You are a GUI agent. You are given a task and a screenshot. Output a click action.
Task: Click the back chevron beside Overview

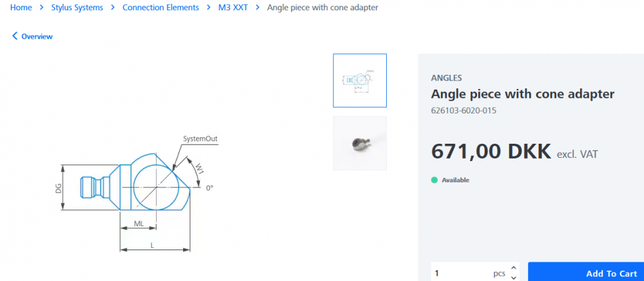tap(15, 37)
